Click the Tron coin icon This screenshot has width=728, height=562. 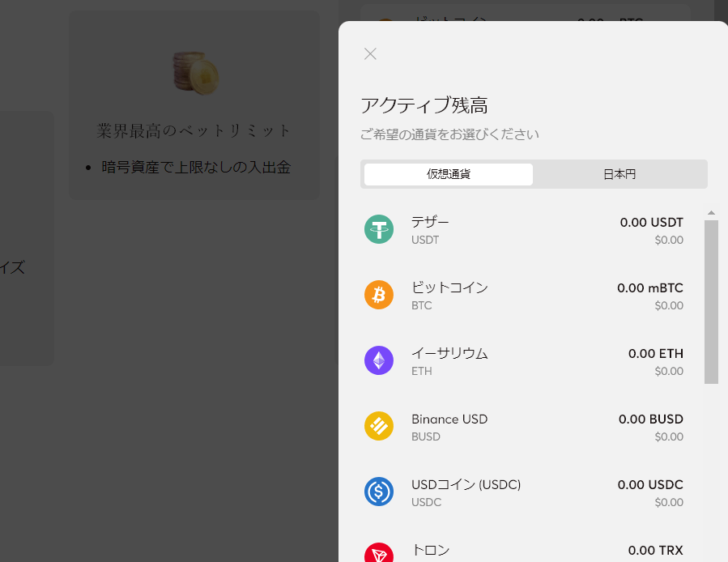tap(379, 552)
